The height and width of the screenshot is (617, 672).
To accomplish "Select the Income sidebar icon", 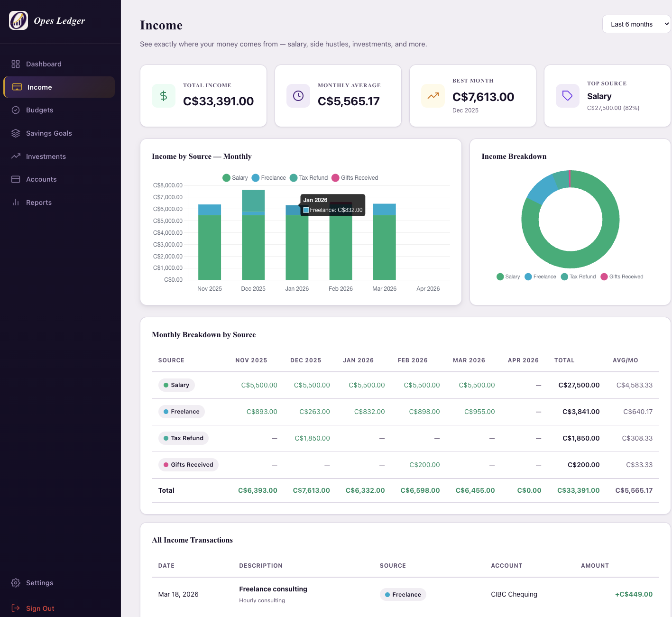I will pos(17,87).
